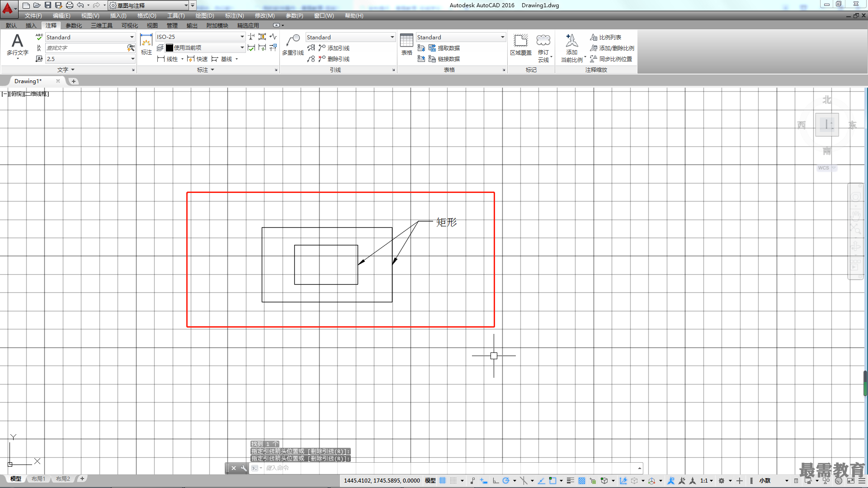Click the find text search icon
Viewport: 868px width, 488px height.
pos(131,47)
